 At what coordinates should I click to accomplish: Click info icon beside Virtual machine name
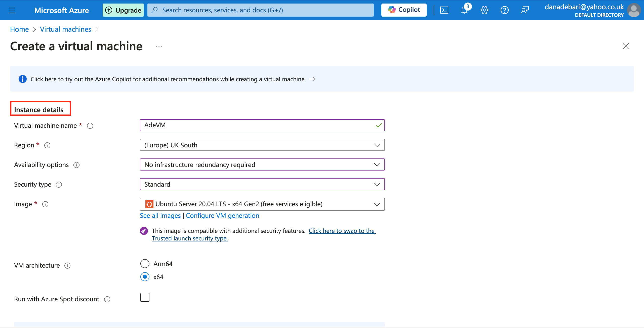[x=90, y=126]
